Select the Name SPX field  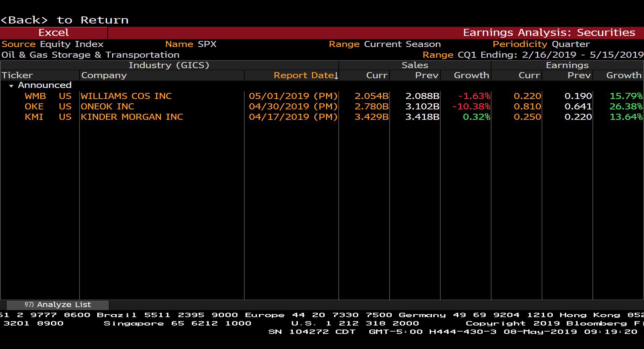point(191,44)
